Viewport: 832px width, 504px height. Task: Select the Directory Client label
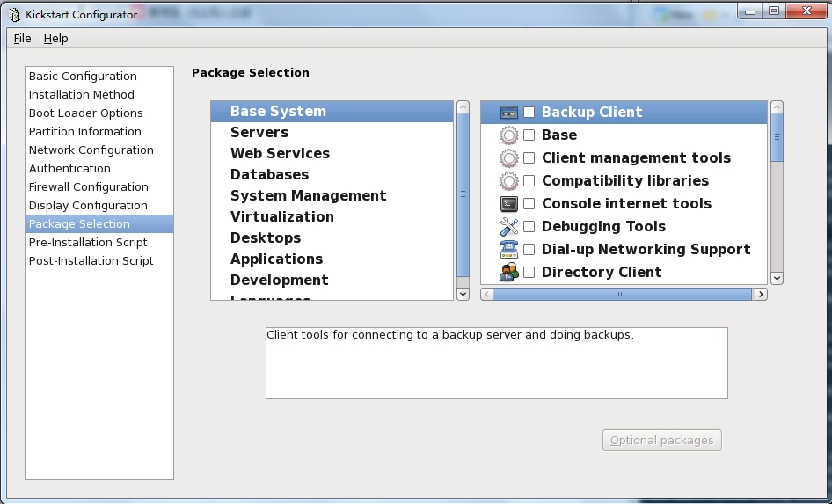pyautogui.click(x=602, y=272)
